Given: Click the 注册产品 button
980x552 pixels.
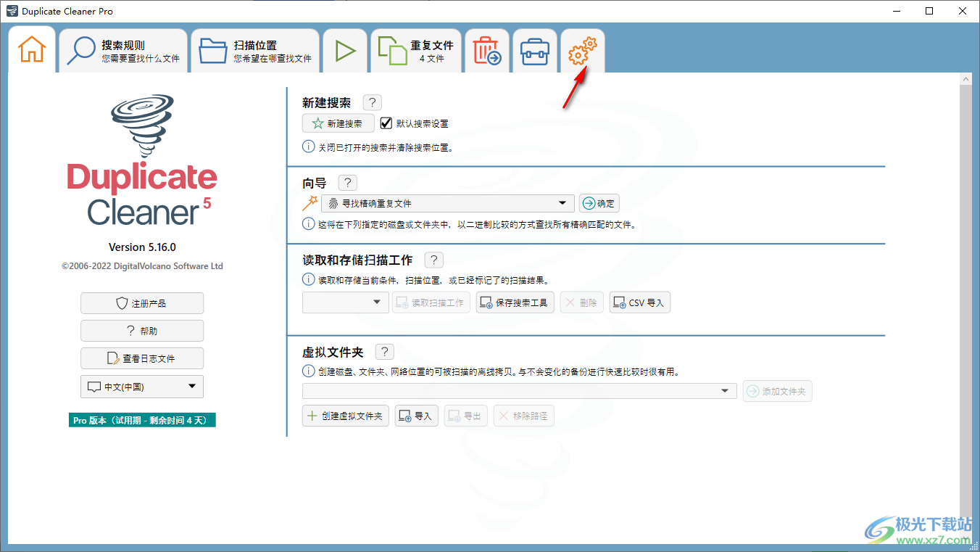Looking at the screenshot, I should 142,303.
